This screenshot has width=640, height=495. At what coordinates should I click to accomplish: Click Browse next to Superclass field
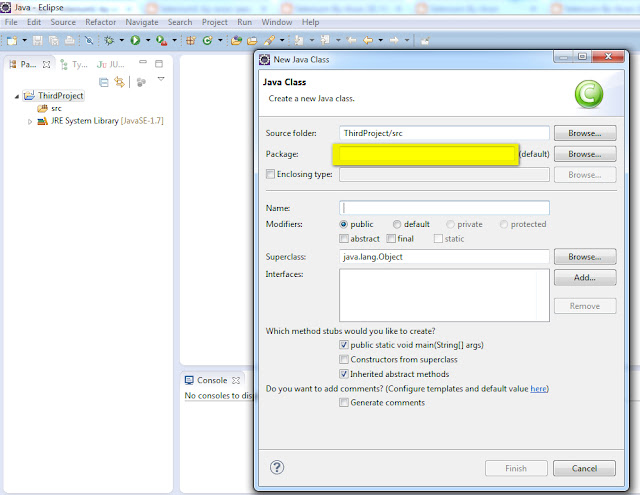point(585,257)
